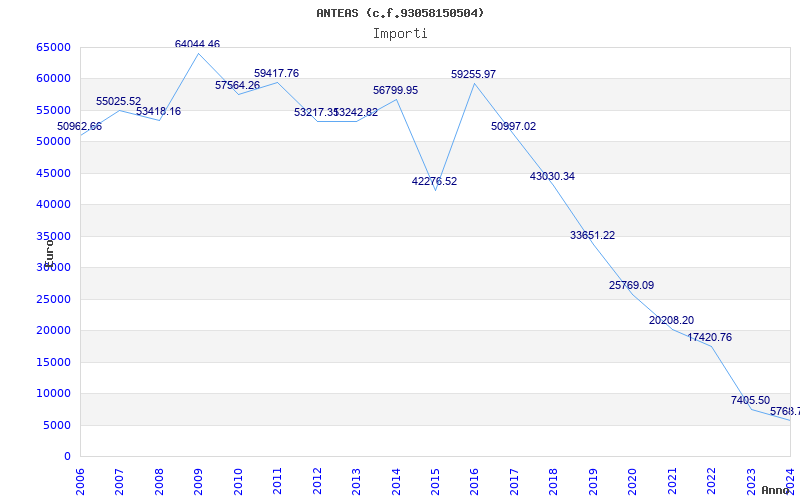
Task: Click the y-axis tick 50000
Action: [54, 141]
